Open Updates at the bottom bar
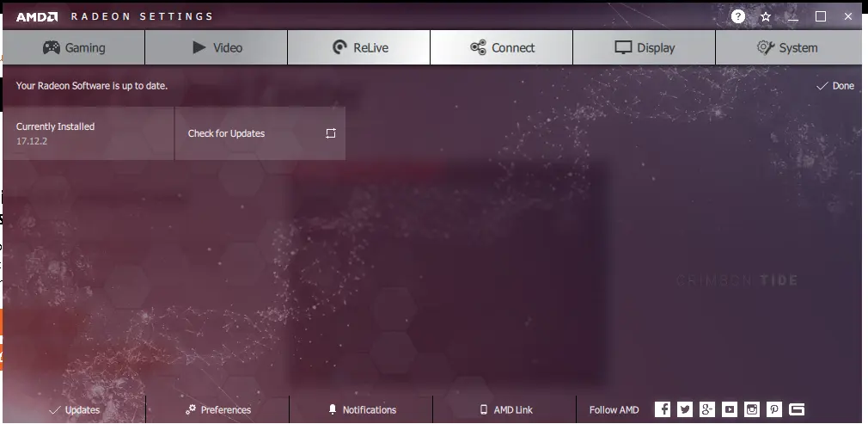The width and height of the screenshot is (868, 424). (74, 410)
